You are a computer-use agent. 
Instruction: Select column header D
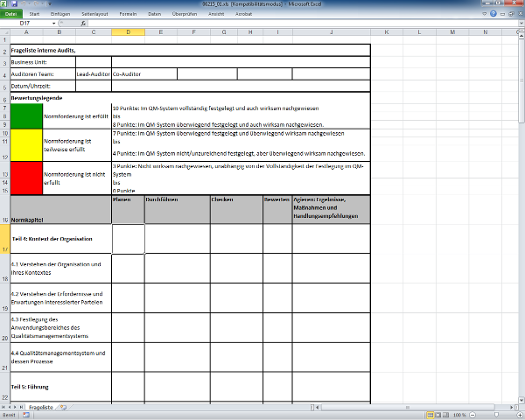(x=128, y=33)
